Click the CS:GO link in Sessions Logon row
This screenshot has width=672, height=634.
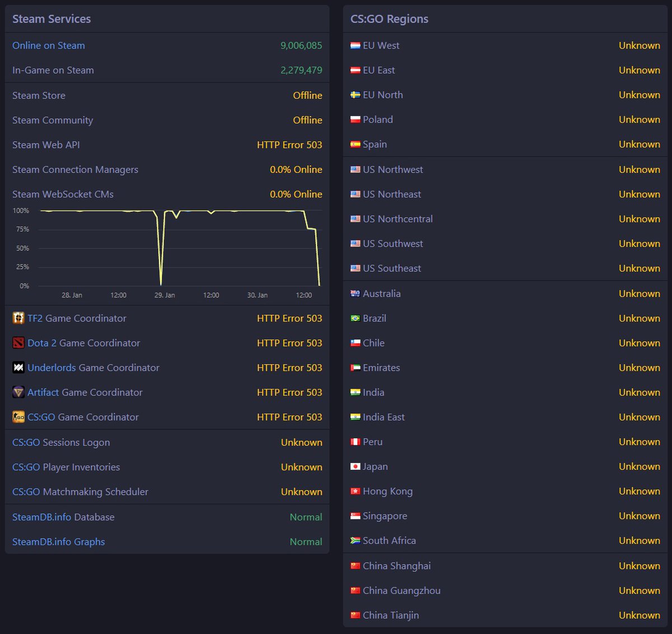26,443
